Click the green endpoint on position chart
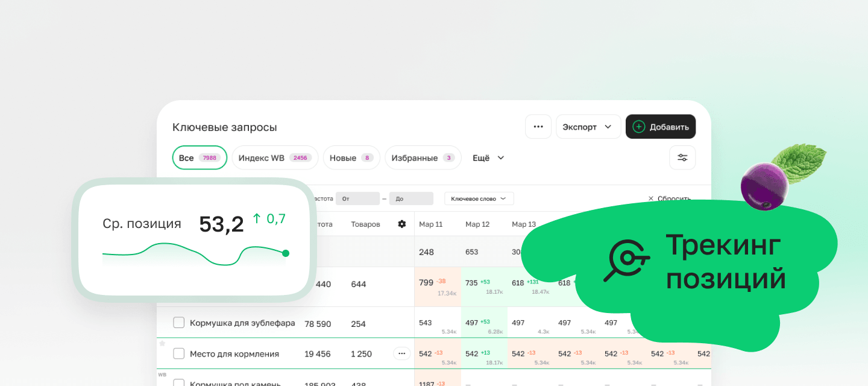 click(286, 253)
